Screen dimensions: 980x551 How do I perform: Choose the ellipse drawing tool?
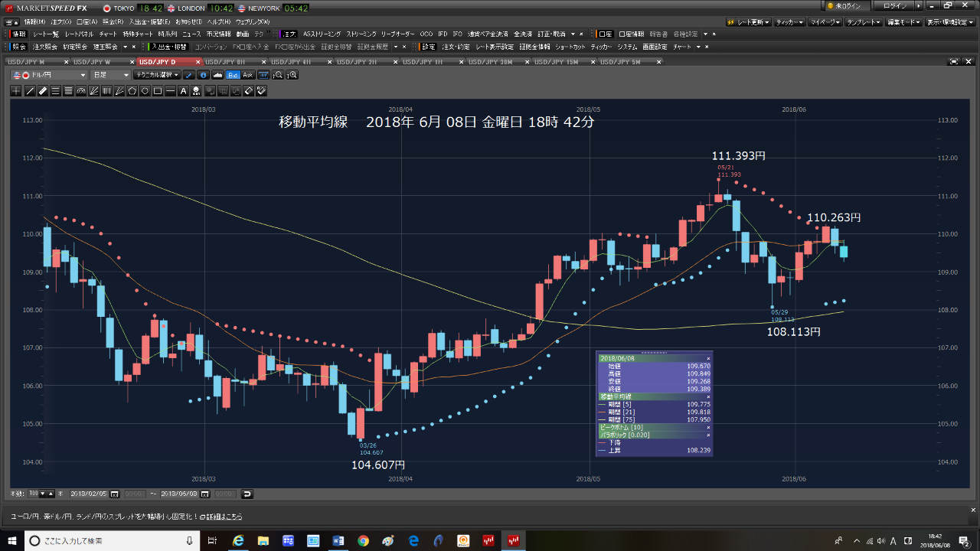145,91
